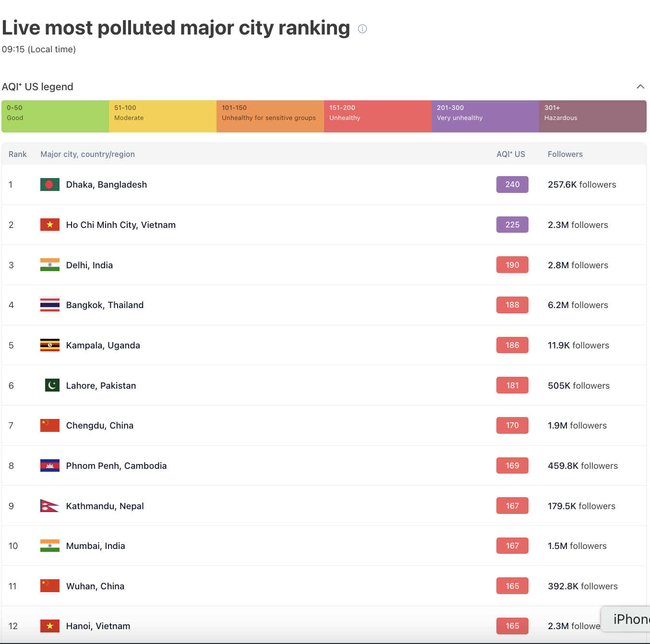Click the Bangladesh flag icon
The height and width of the screenshot is (644, 650).
[x=50, y=185]
